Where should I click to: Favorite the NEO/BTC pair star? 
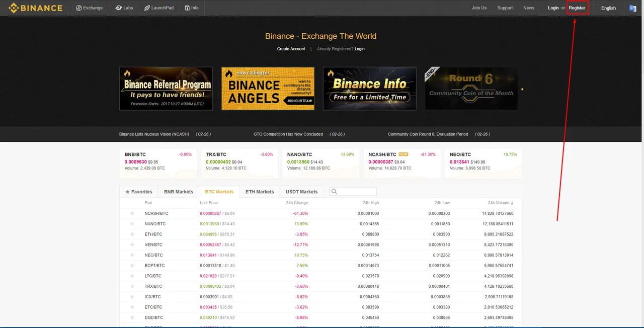(132, 255)
